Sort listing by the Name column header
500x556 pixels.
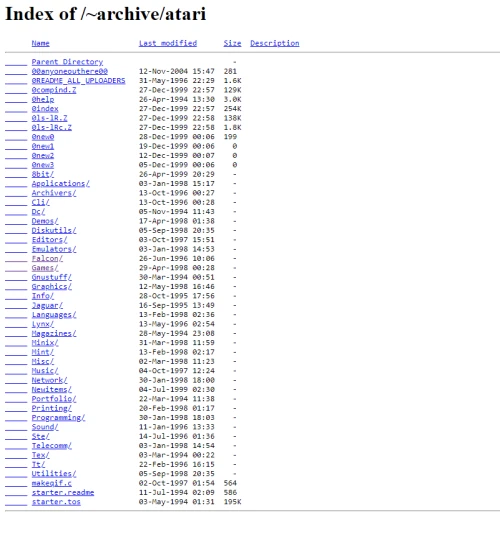pos(40,43)
